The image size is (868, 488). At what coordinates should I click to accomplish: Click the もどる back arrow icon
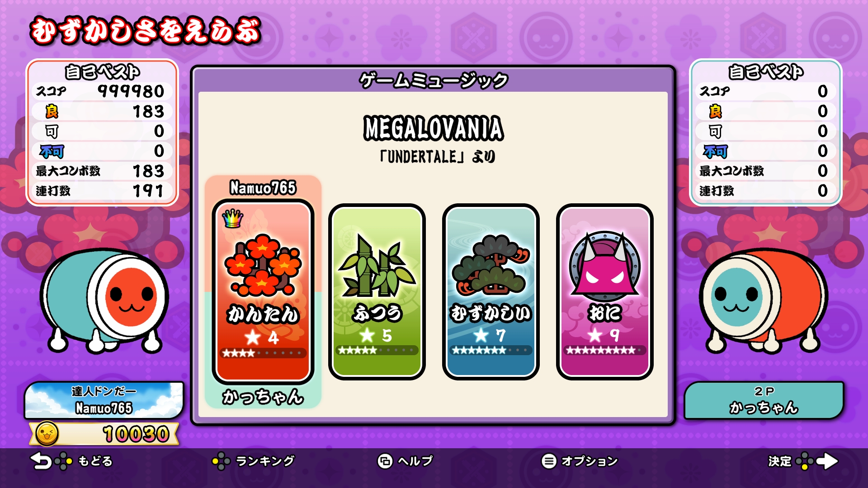coord(41,461)
